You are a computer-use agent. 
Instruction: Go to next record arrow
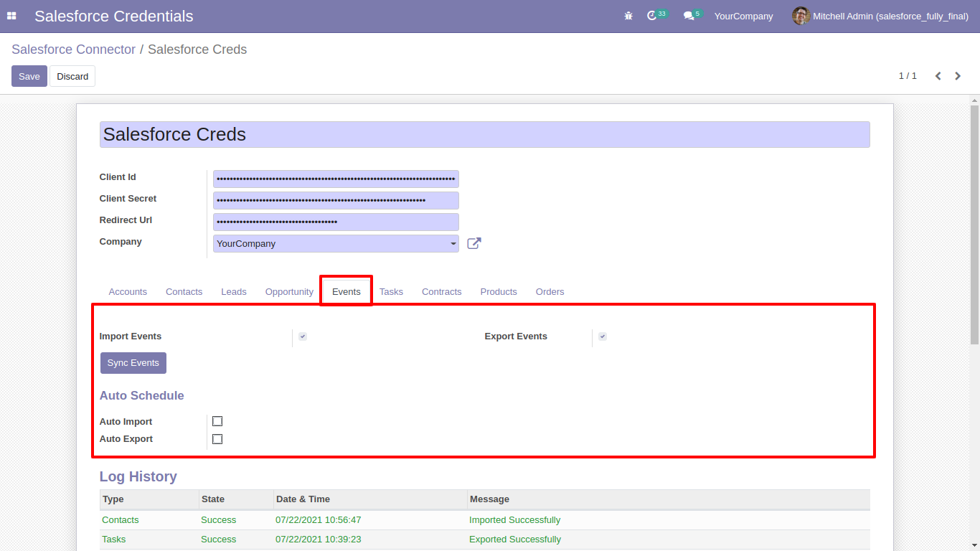coord(958,76)
